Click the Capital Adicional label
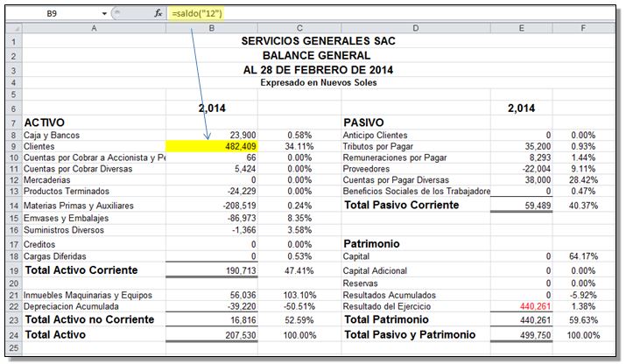Viewport: 626px width, 364px height. click(375, 270)
